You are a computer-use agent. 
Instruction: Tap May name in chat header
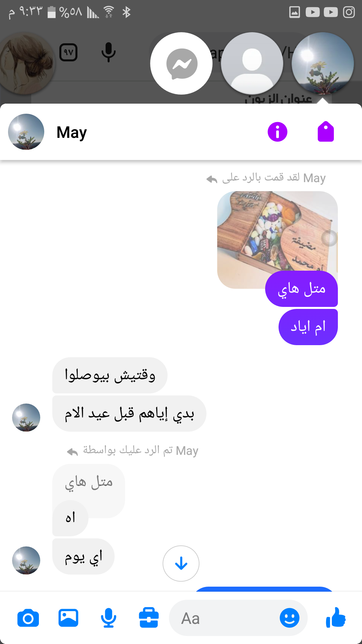click(72, 132)
